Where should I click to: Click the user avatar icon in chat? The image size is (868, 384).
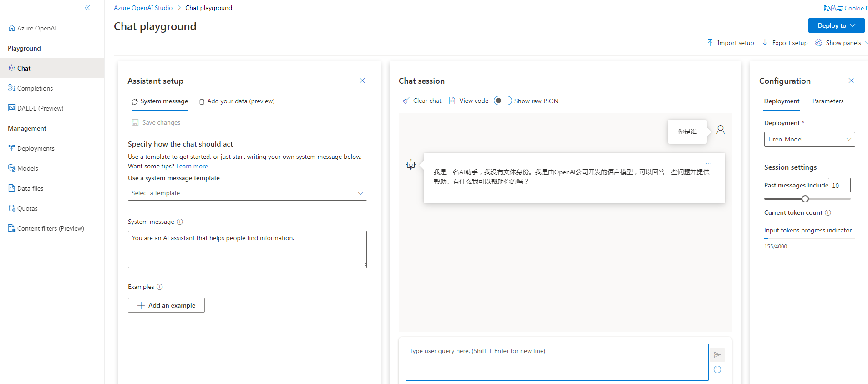(721, 130)
